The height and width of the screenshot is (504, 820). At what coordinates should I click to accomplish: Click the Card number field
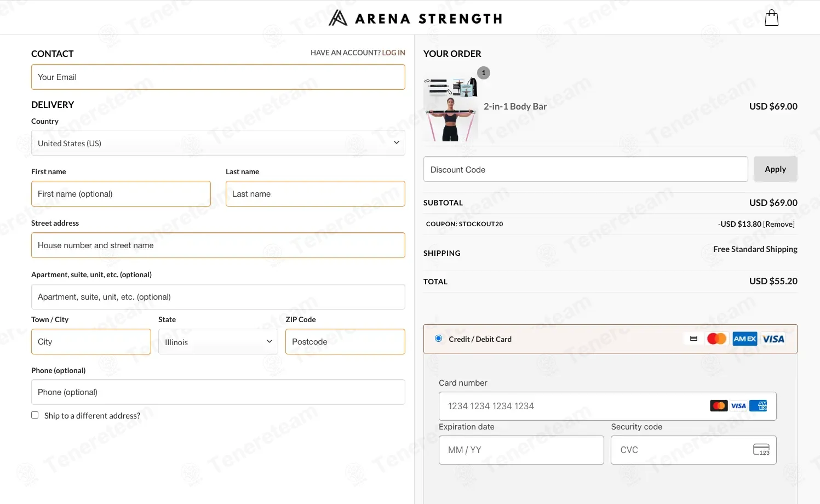pyautogui.click(x=607, y=406)
